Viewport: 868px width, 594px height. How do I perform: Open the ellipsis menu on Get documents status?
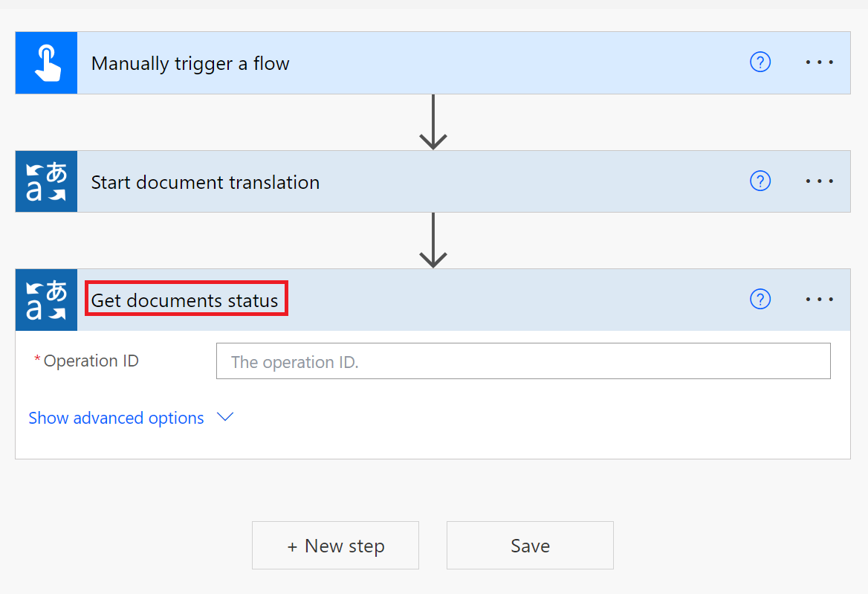(x=818, y=300)
